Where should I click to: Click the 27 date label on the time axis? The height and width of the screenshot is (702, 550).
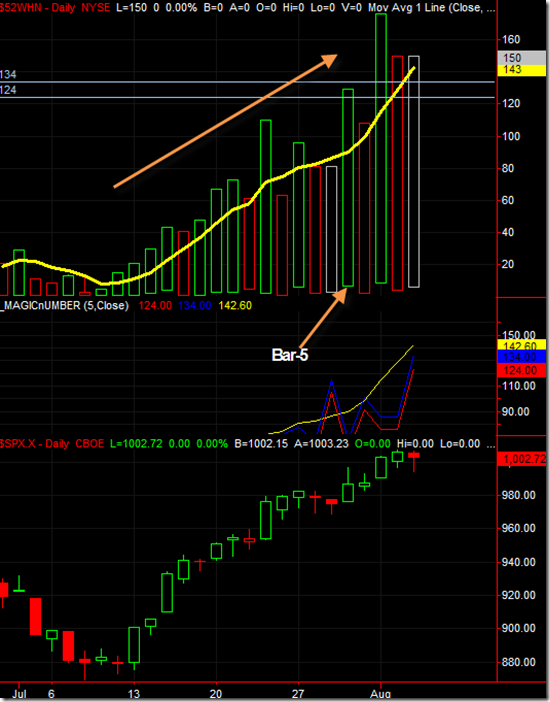298,694
